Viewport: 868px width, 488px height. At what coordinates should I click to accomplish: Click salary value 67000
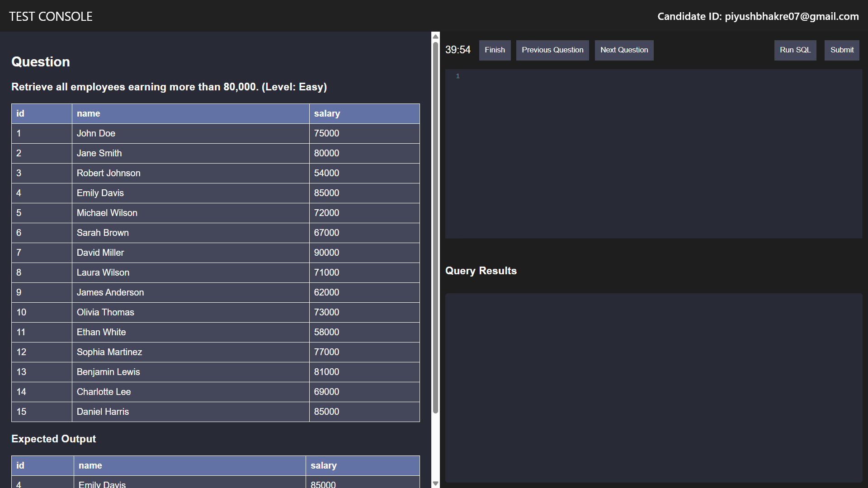(364, 233)
